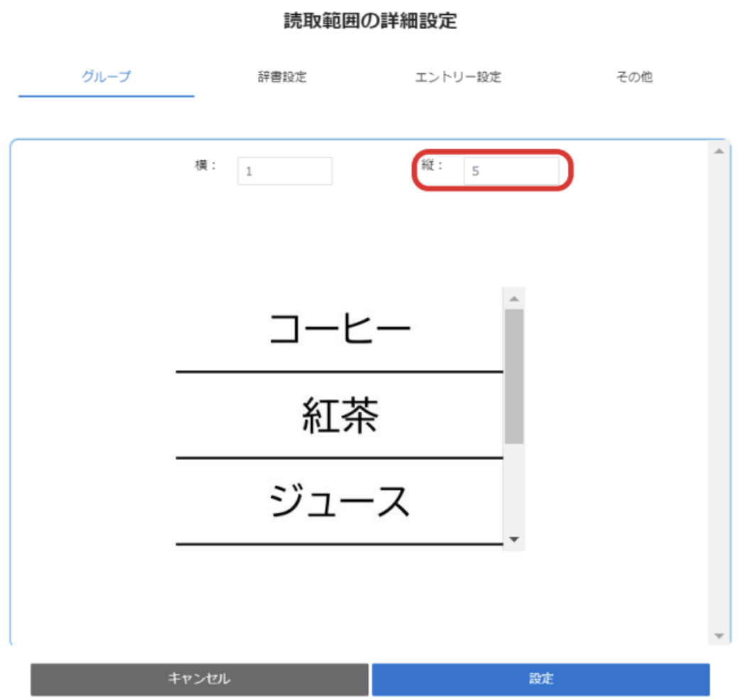Click the 縦: label
The height and width of the screenshot is (700, 743).
tap(432, 165)
